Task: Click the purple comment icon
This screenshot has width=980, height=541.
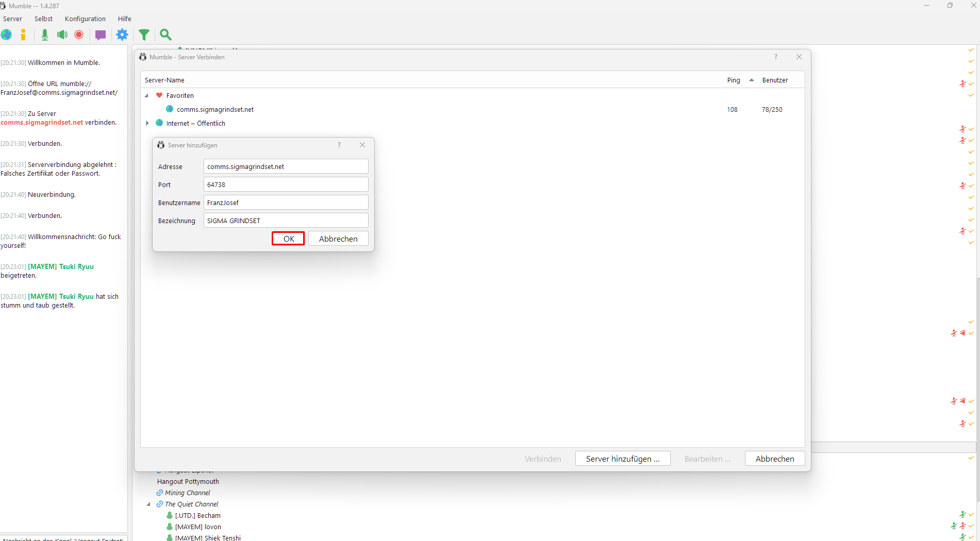Action: [x=101, y=35]
